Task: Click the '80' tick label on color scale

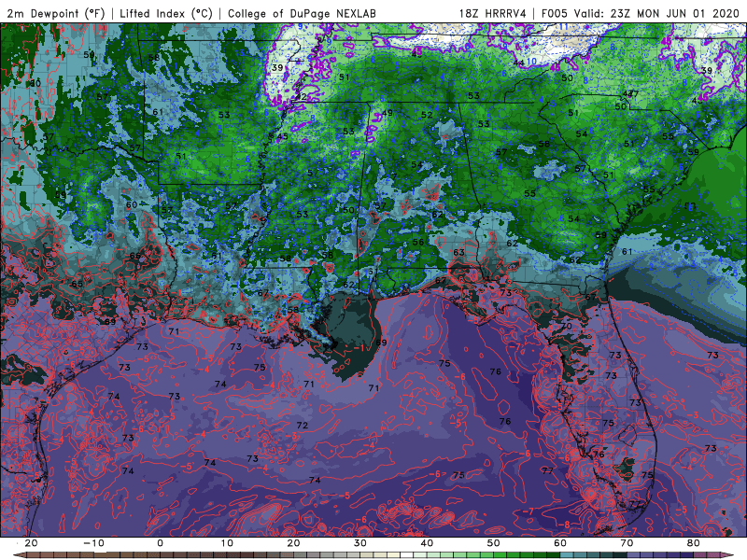Action: tap(694, 543)
